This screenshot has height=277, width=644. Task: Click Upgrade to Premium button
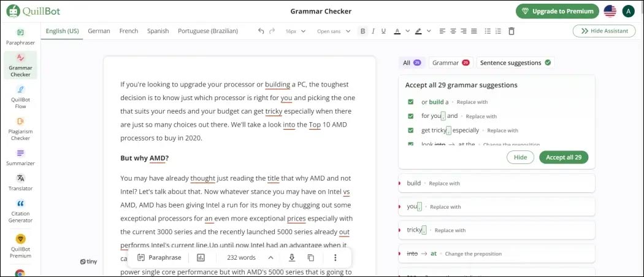pyautogui.click(x=557, y=11)
